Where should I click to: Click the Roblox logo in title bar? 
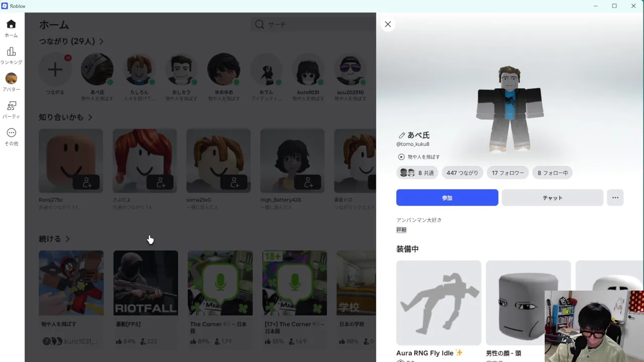5,6
